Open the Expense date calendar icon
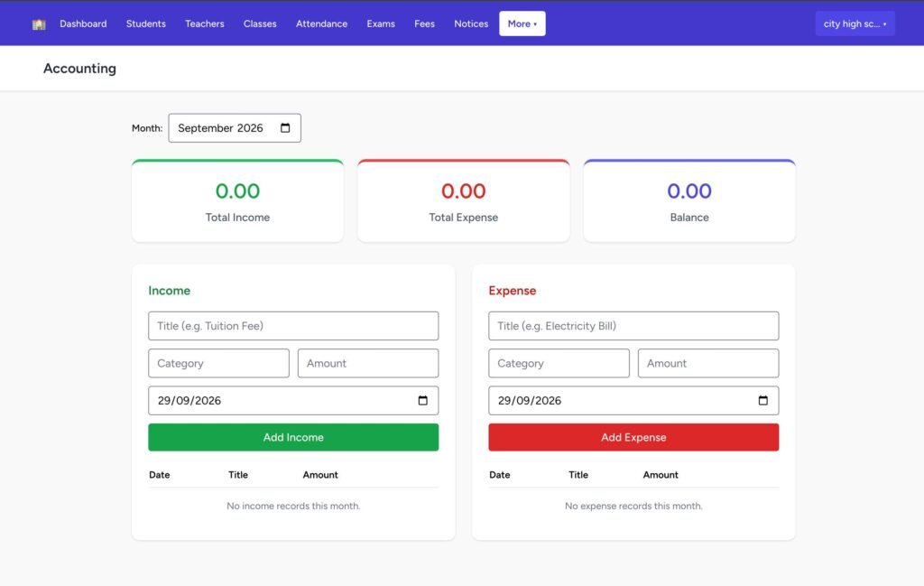This screenshot has height=586, width=924. point(763,401)
